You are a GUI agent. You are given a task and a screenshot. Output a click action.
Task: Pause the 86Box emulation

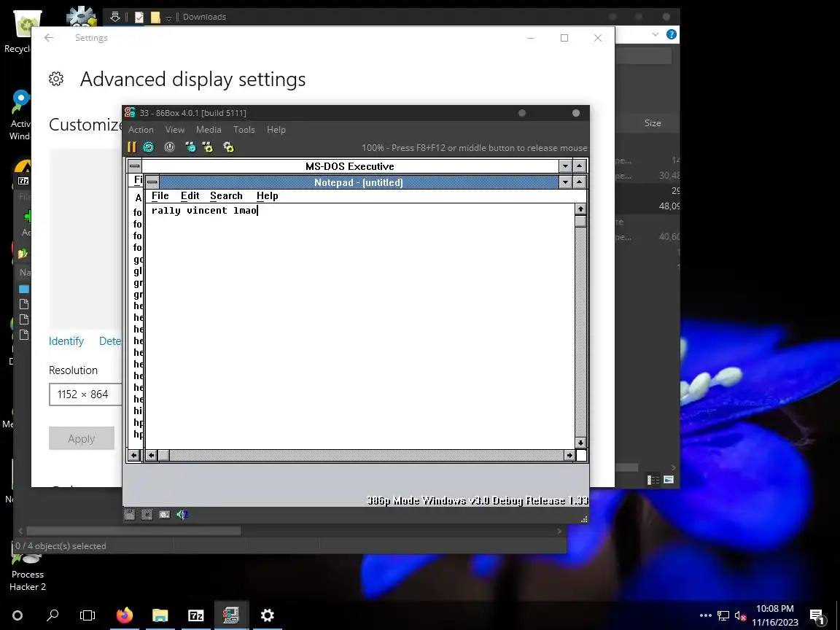point(132,147)
